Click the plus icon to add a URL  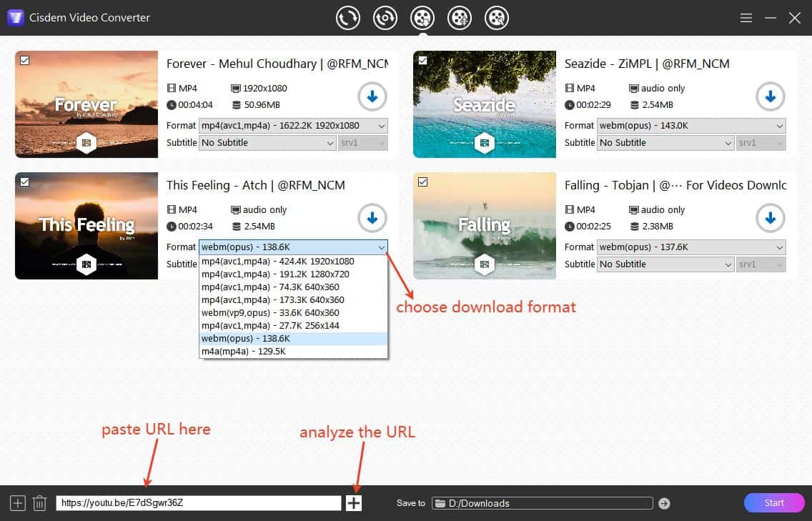click(x=16, y=502)
